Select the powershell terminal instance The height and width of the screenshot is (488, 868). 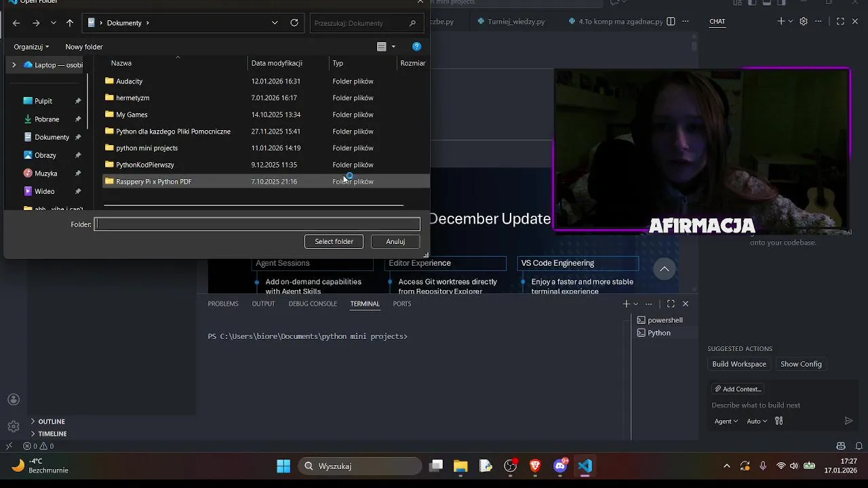(x=665, y=320)
